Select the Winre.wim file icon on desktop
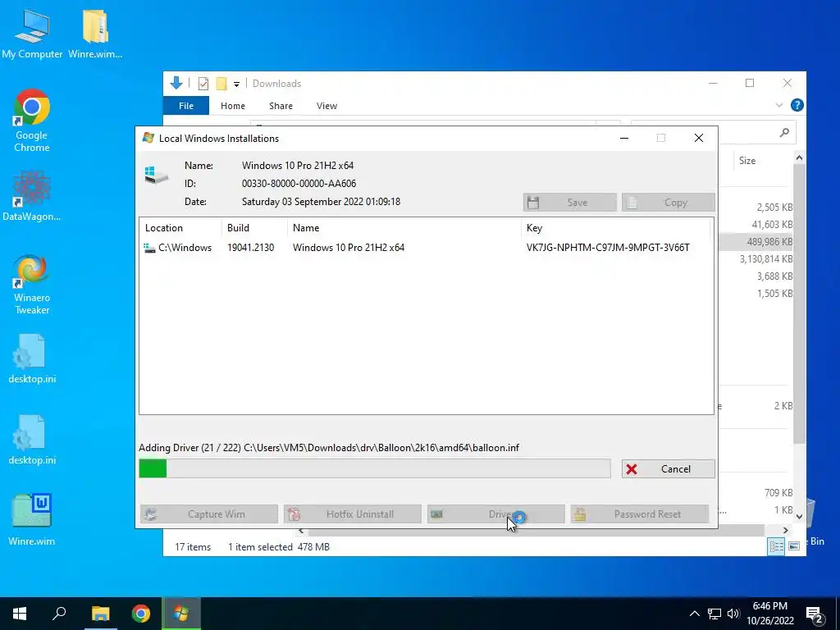This screenshot has width=840, height=630. (32, 519)
